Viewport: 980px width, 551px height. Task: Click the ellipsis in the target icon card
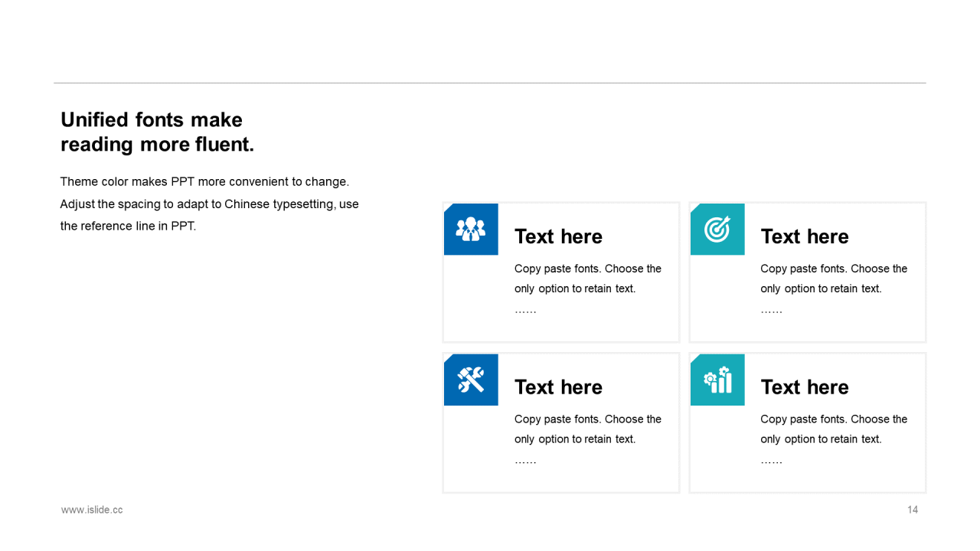pos(771,311)
